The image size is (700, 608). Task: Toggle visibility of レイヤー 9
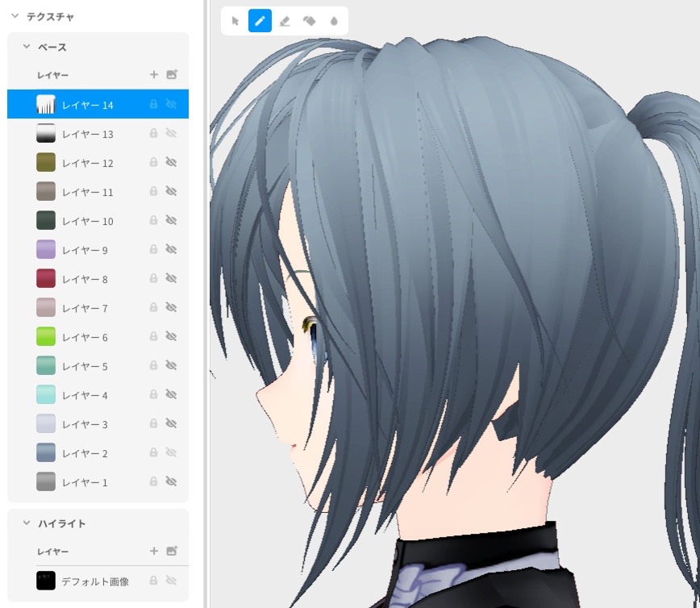pyautogui.click(x=171, y=249)
